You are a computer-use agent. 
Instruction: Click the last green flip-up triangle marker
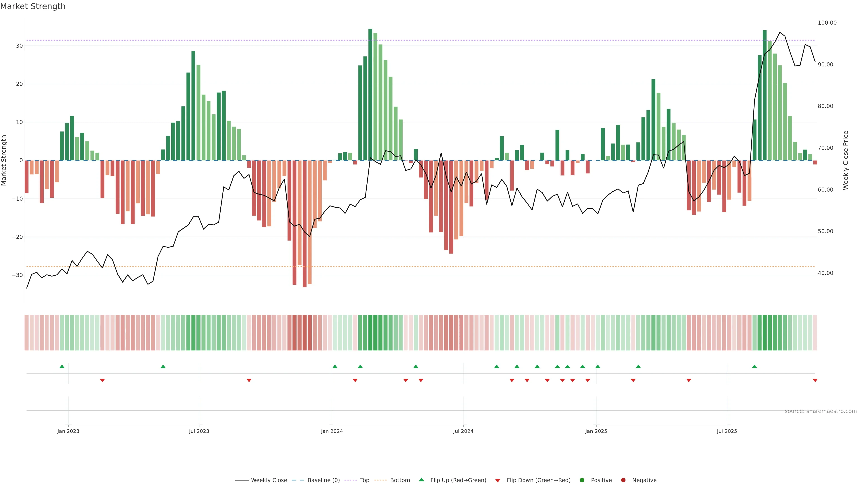(x=755, y=366)
